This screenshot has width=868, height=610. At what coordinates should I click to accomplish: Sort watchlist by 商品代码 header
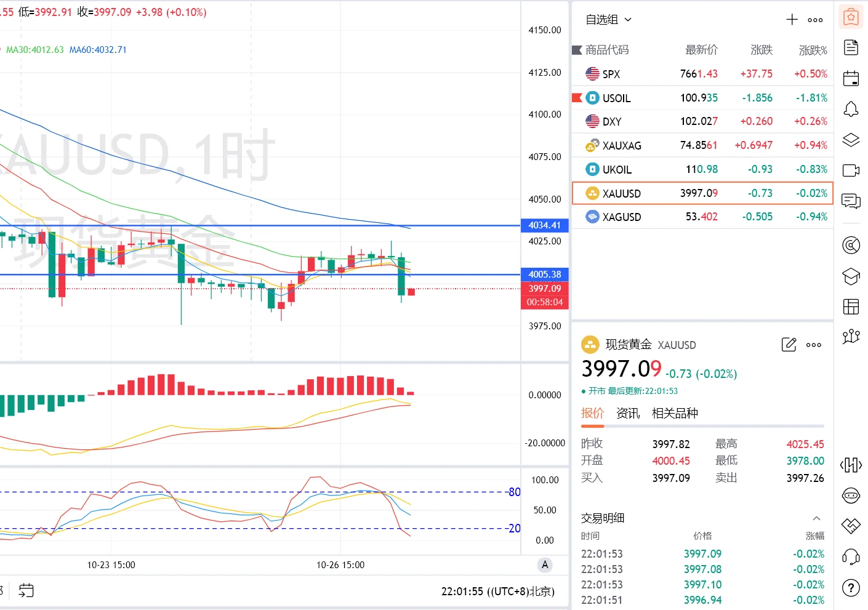[x=607, y=50]
